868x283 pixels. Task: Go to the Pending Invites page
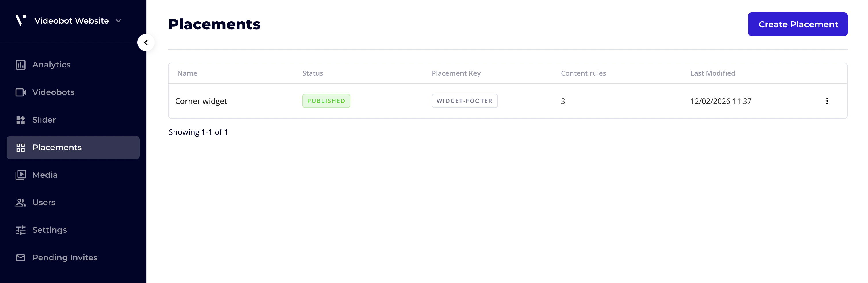[x=65, y=258]
